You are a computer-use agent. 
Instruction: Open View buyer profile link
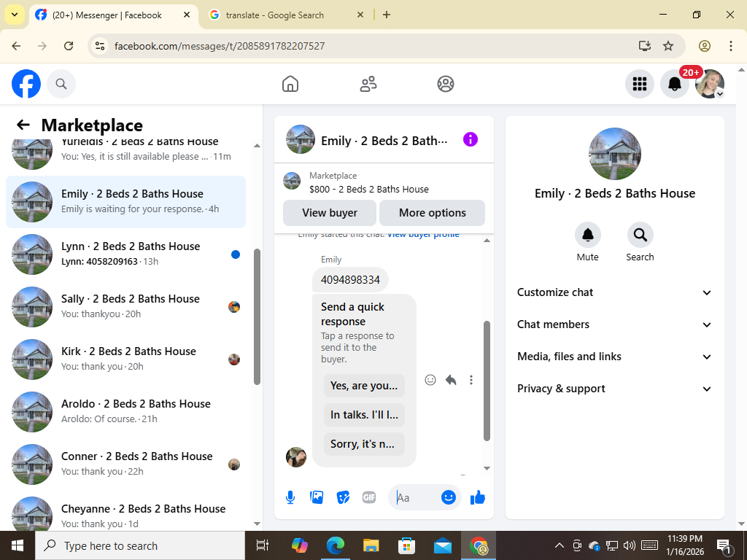[423, 234]
